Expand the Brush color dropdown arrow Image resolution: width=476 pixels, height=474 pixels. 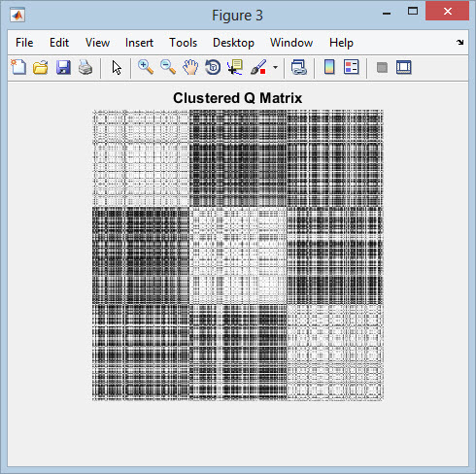(x=275, y=68)
